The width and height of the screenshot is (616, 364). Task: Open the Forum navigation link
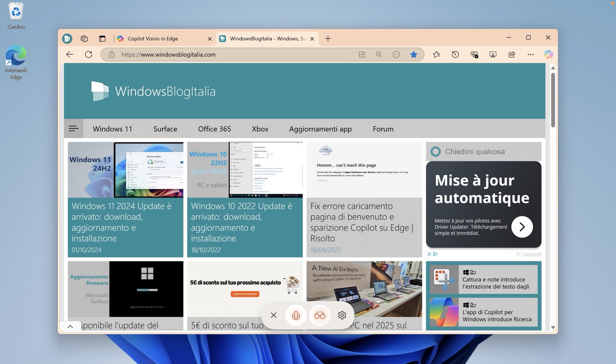coord(383,129)
